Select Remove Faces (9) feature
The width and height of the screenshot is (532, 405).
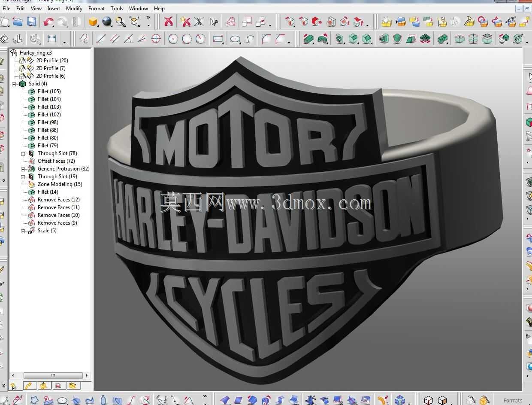click(57, 223)
